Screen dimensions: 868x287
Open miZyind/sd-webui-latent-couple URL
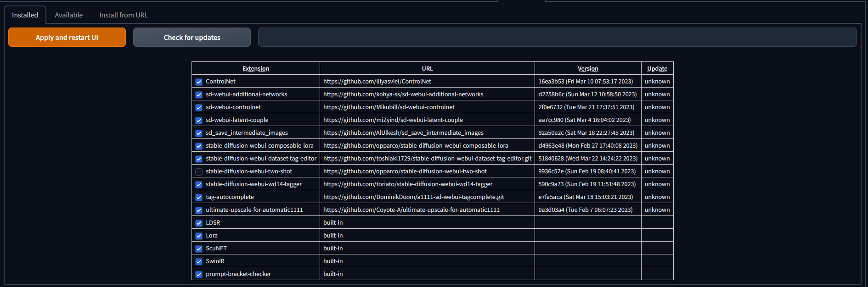click(x=393, y=120)
